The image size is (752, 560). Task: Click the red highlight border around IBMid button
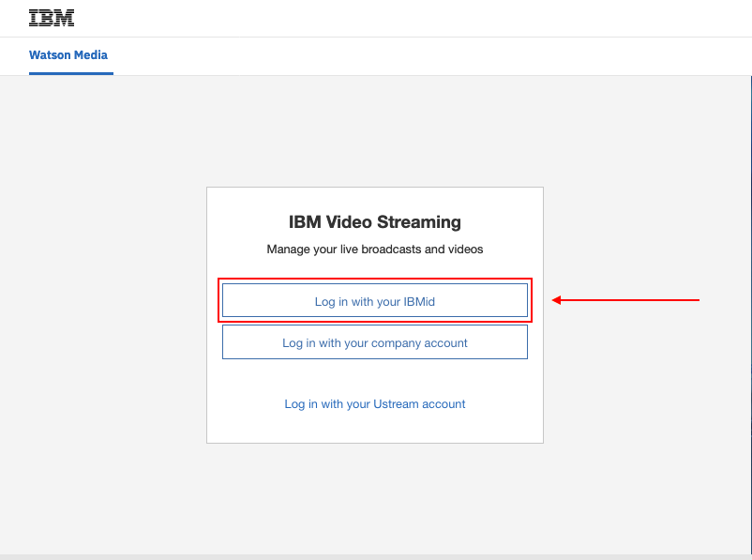[374, 280]
